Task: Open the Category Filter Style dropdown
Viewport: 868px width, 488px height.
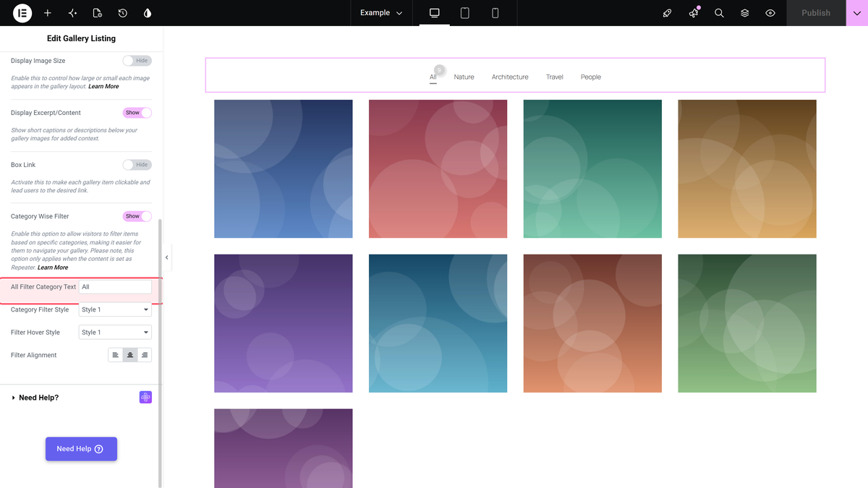Action: coord(115,309)
